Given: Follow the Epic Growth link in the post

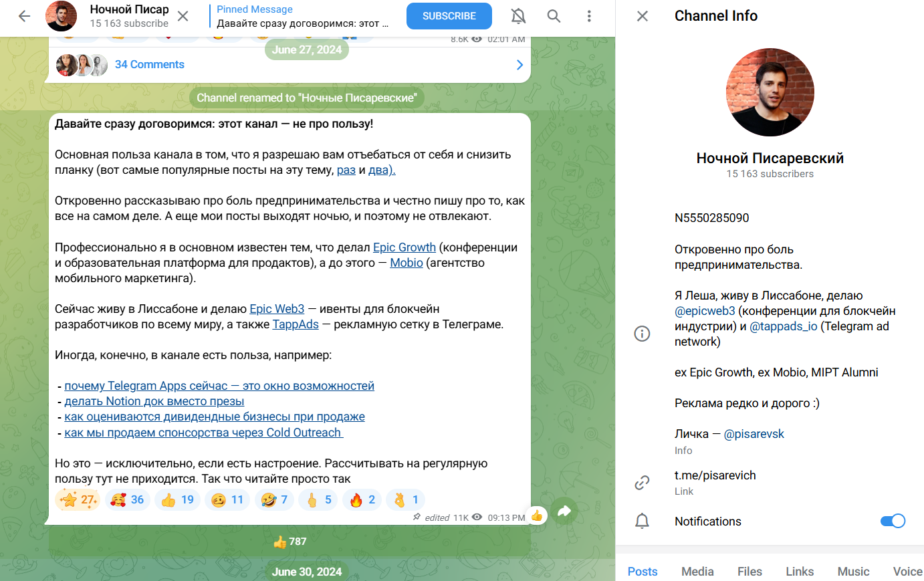Looking at the screenshot, I should click(x=405, y=248).
